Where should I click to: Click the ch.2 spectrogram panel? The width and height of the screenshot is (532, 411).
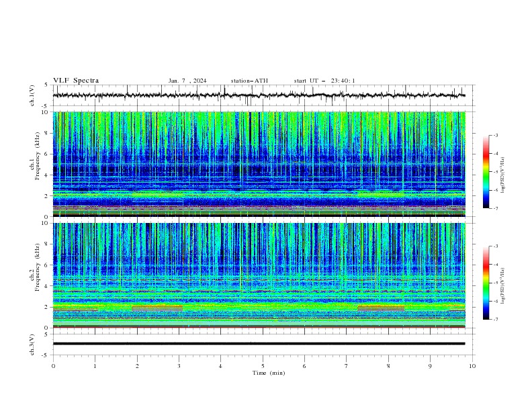coord(259,275)
